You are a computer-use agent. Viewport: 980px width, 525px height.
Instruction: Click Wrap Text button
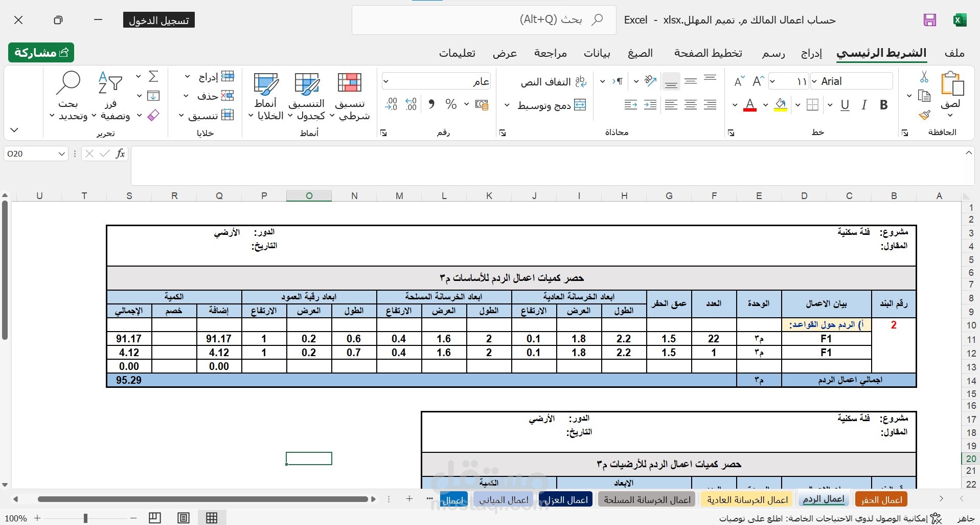pyautogui.click(x=554, y=82)
